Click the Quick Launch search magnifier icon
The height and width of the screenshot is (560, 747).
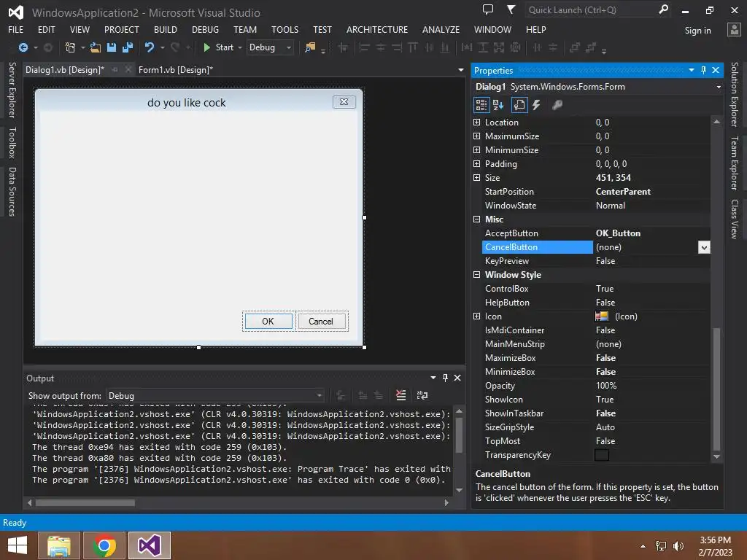(x=663, y=9)
